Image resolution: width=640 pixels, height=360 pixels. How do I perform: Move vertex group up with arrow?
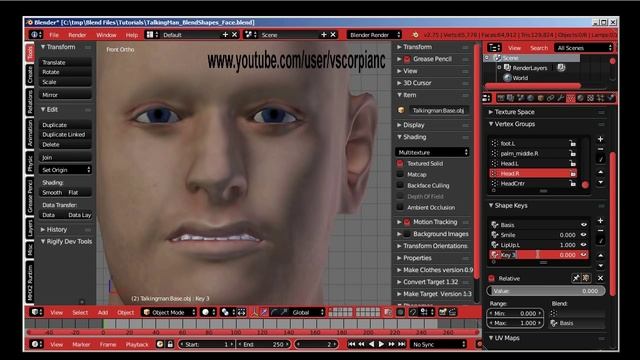pyautogui.click(x=600, y=173)
